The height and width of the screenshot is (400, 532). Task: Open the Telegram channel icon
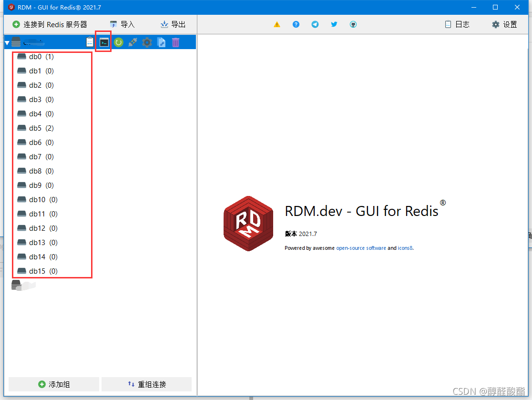click(315, 24)
